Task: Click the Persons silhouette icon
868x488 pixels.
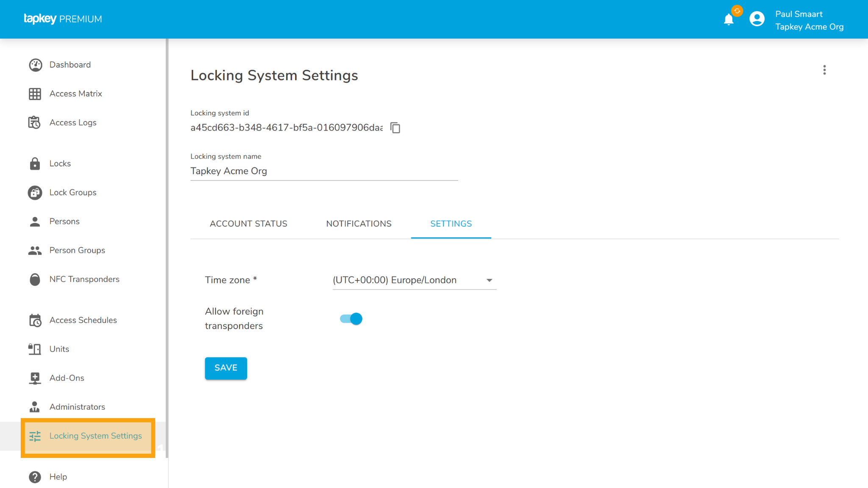Action: [x=35, y=222]
